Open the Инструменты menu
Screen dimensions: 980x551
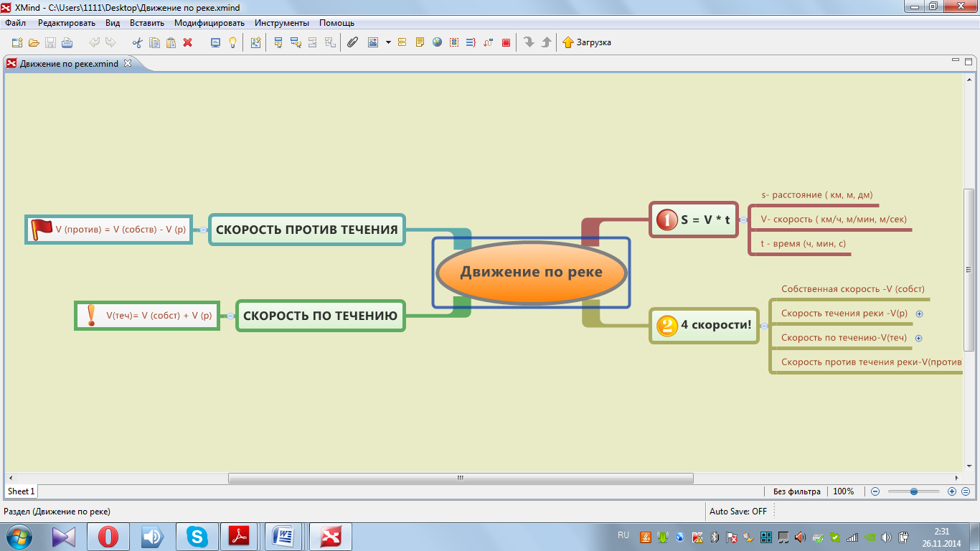pyautogui.click(x=282, y=23)
